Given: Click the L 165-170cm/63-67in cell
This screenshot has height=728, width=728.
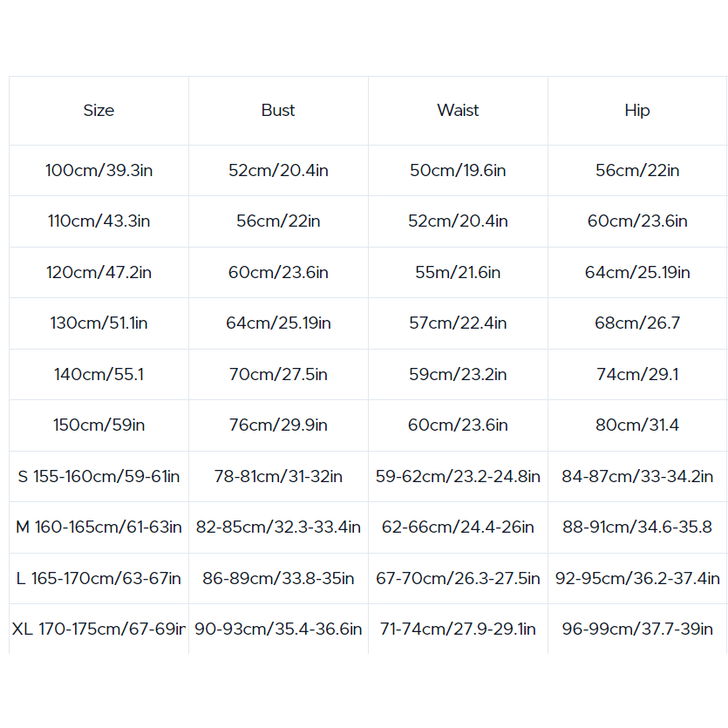Looking at the screenshot, I should point(99,579).
